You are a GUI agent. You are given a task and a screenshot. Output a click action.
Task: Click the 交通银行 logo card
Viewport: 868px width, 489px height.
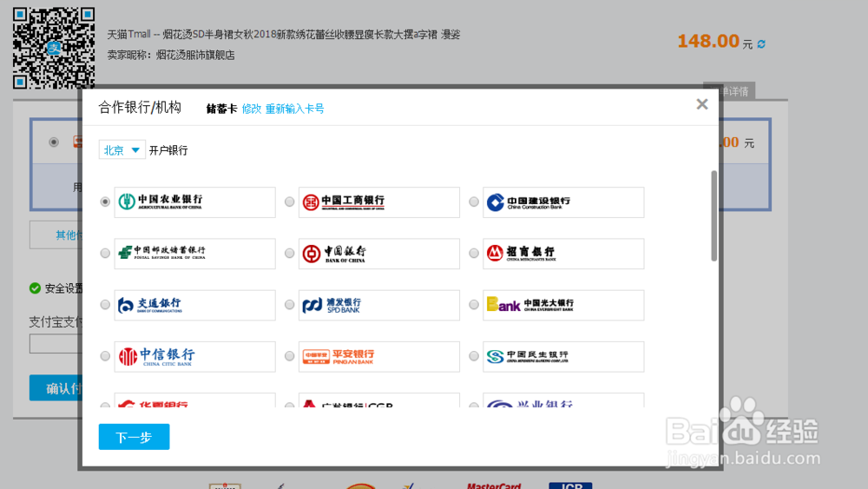(x=194, y=305)
